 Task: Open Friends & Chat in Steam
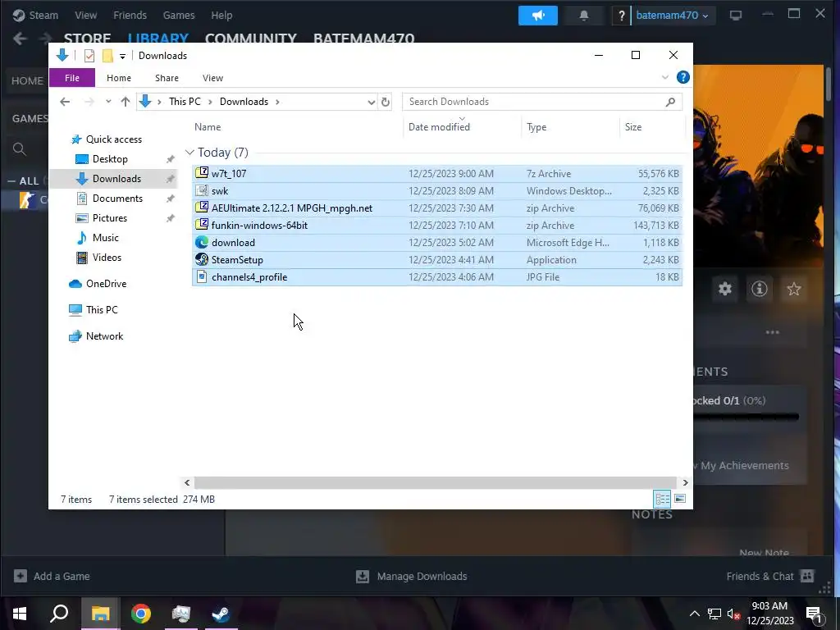769,576
